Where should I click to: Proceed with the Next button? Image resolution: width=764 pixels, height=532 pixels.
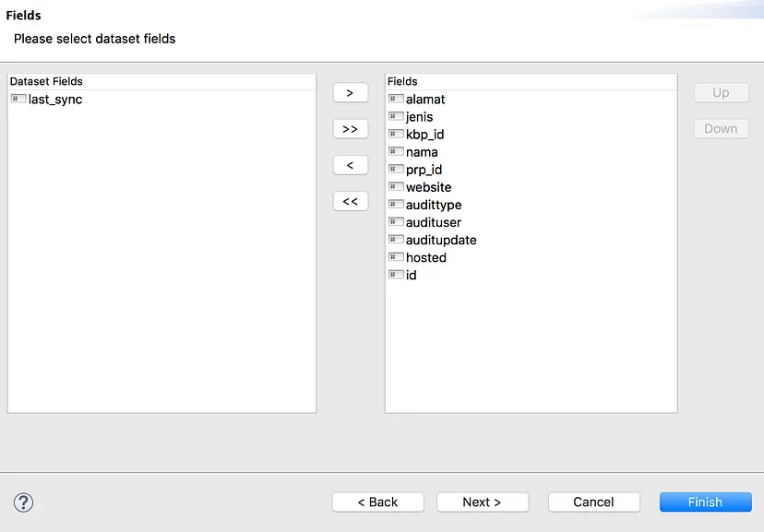point(483,502)
